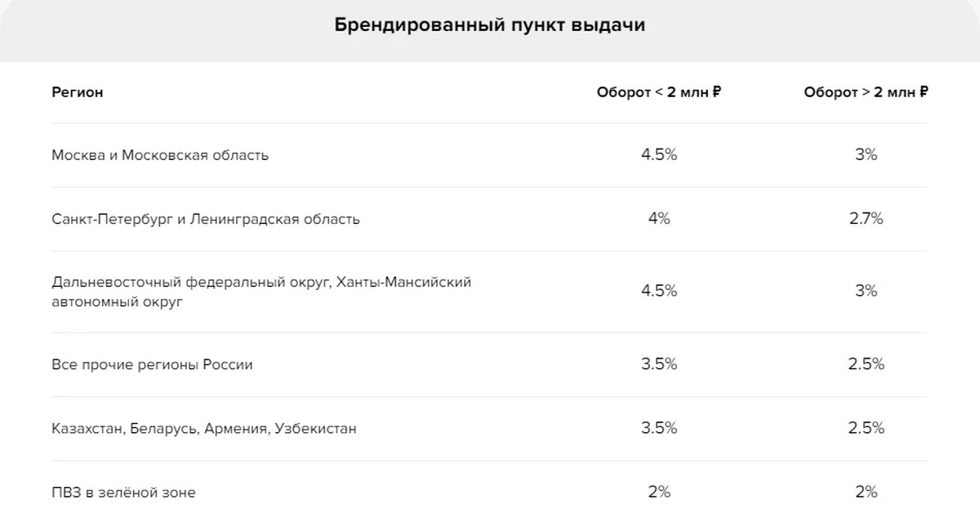Click the "Все прочие регионы России" row label
Viewport: 980px width, 513px height.
(152, 364)
